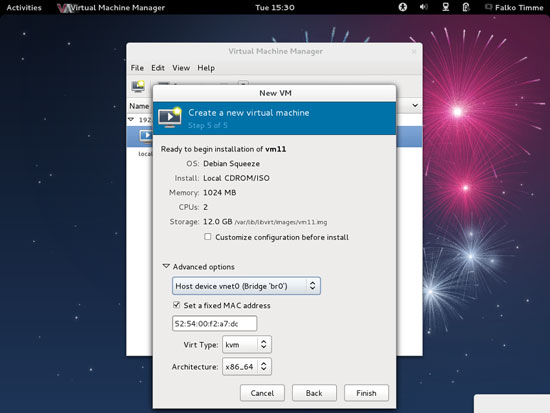Click the new virtual machine toolbar icon
550x413 pixels.
[138, 86]
